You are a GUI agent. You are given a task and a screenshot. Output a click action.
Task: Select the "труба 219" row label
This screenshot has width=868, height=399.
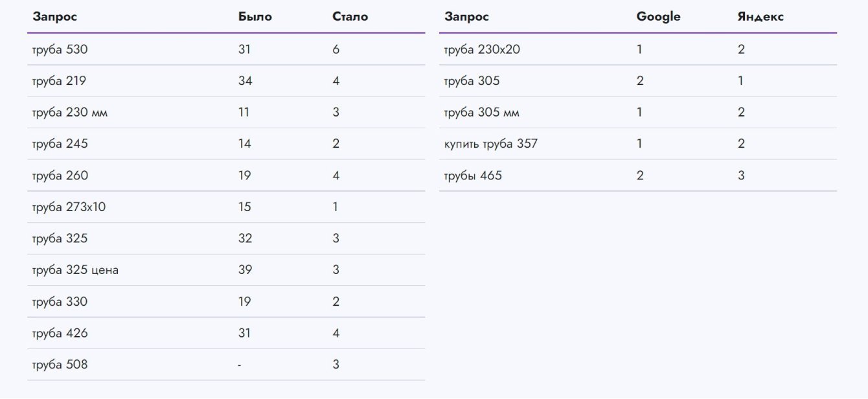point(59,81)
